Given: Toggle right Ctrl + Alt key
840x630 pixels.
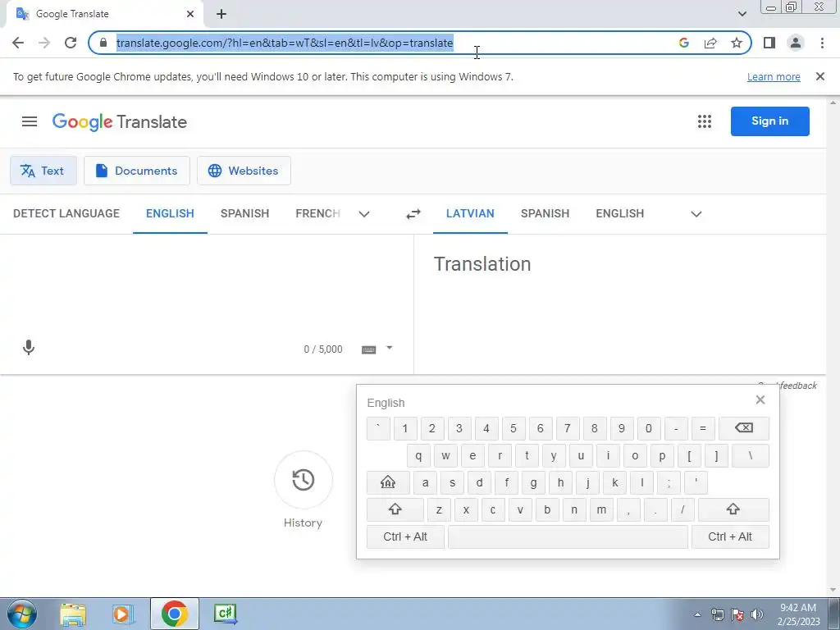Looking at the screenshot, I should (x=730, y=536).
